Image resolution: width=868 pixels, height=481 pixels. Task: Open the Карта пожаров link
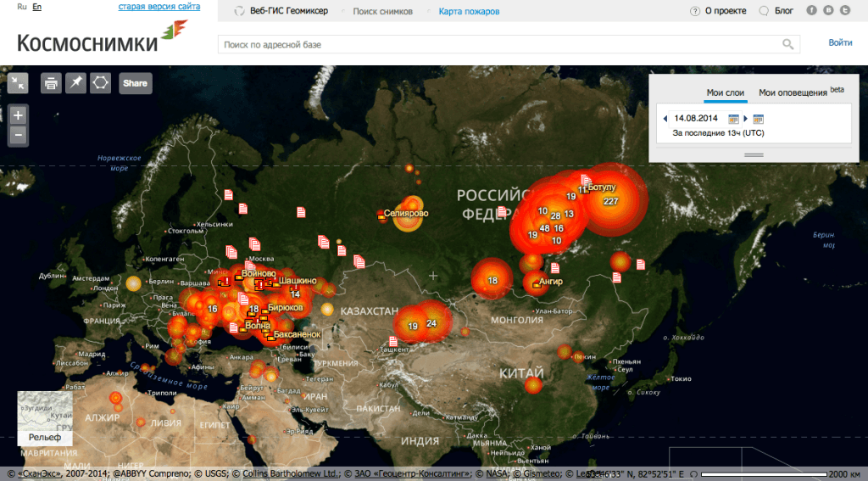point(469,12)
